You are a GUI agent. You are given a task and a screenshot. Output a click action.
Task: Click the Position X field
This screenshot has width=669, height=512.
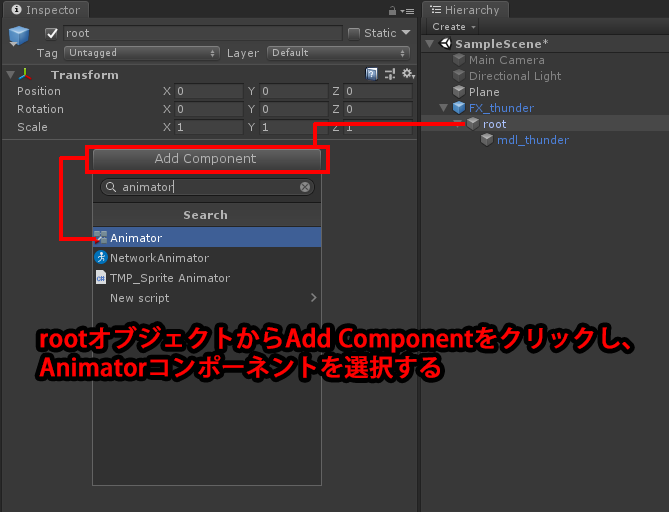click(x=209, y=91)
